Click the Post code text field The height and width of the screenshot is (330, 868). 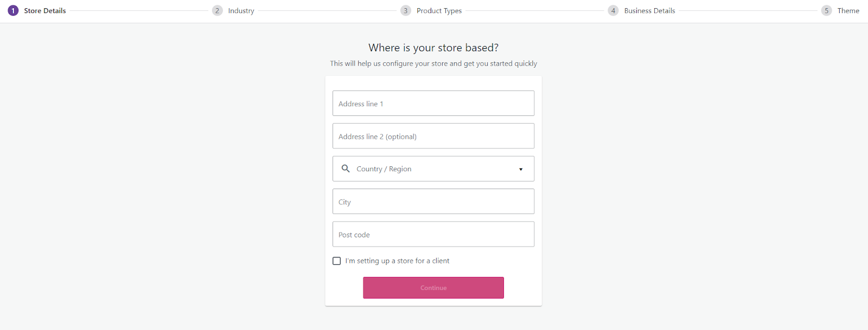click(433, 234)
